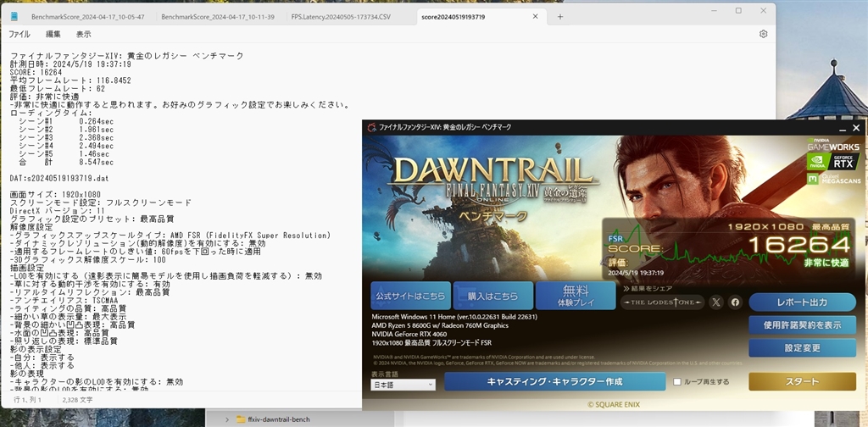Close the score20240519193719 tab

click(x=536, y=17)
